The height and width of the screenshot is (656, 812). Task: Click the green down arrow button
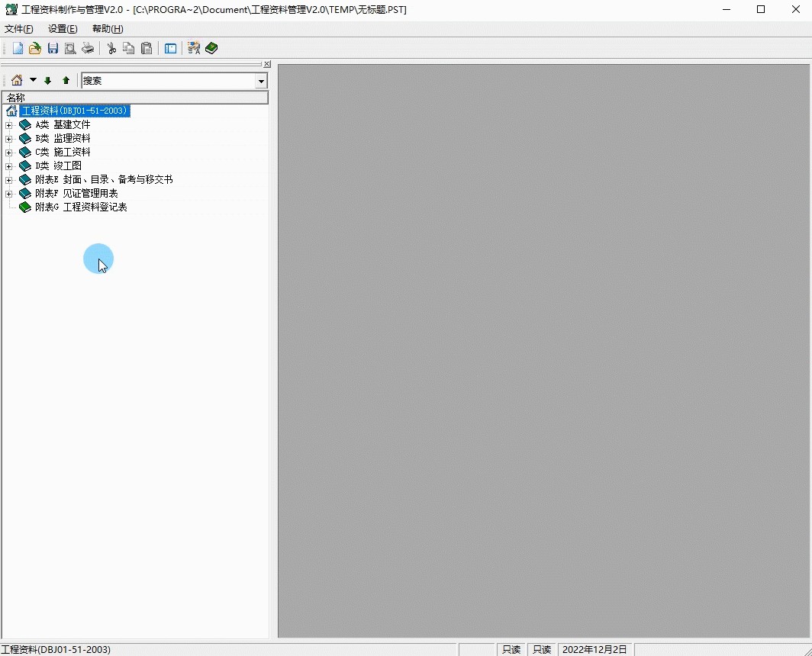[48, 81]
